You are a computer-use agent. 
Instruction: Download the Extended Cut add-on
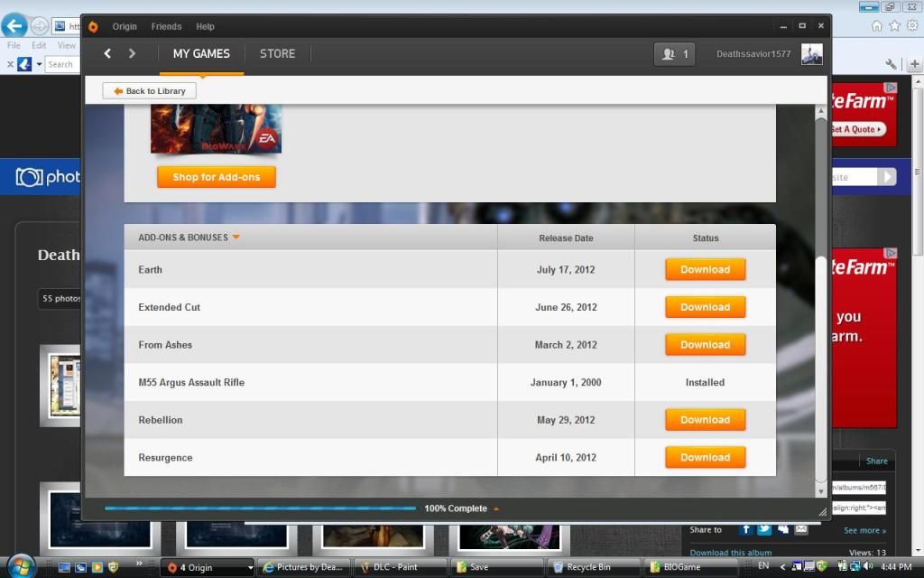(705, 307)
